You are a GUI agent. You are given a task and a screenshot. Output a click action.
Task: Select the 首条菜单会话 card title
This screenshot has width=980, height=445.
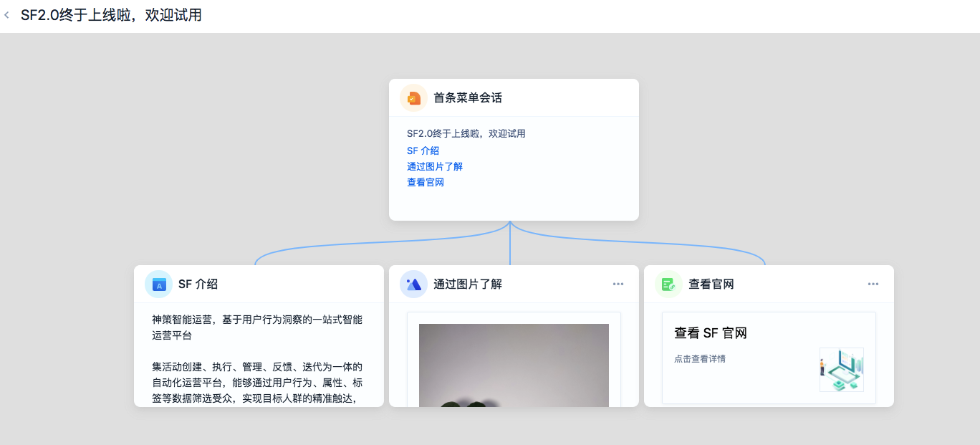coord(468,98)
